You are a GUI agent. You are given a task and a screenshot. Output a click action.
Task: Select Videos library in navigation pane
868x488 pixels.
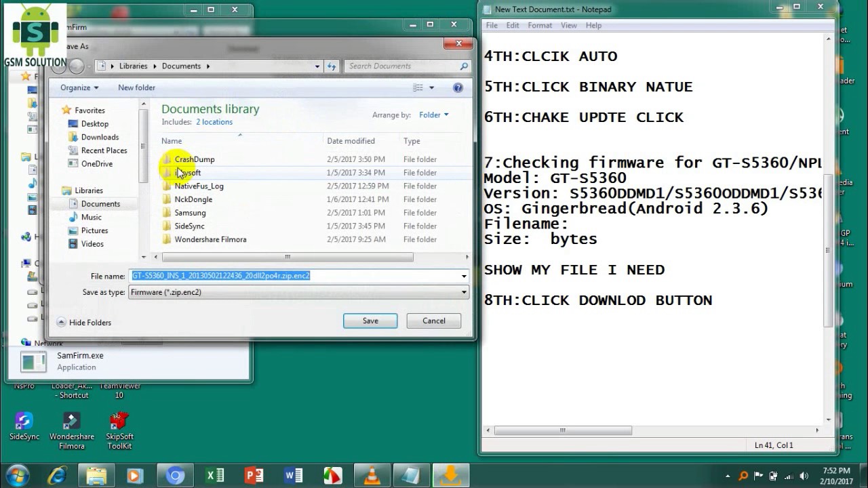click(92, 244)
